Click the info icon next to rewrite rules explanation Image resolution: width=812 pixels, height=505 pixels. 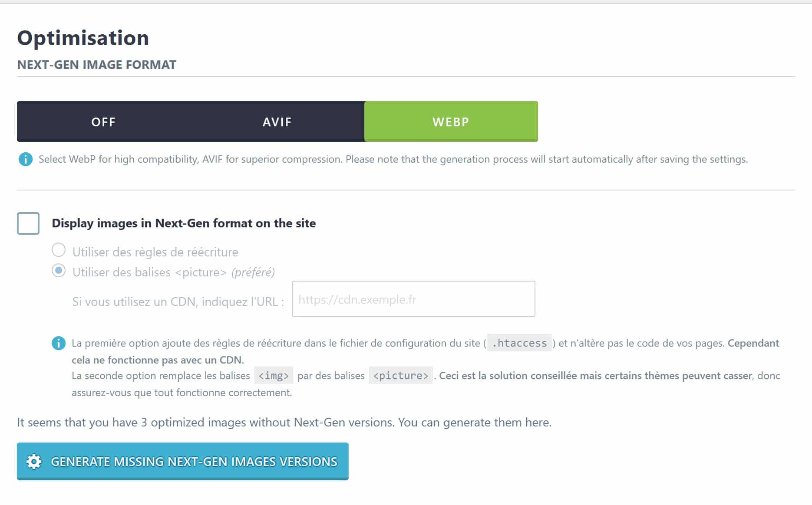click(59, 343)
